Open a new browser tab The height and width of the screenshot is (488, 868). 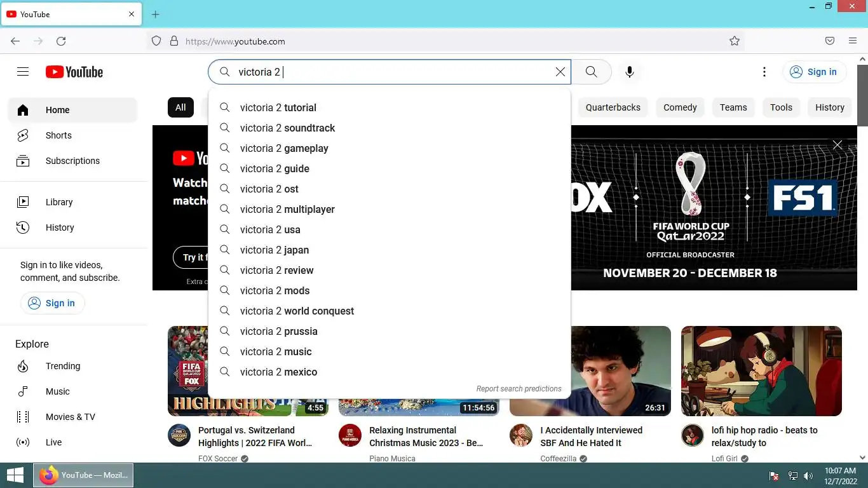(x=156, y=15)
